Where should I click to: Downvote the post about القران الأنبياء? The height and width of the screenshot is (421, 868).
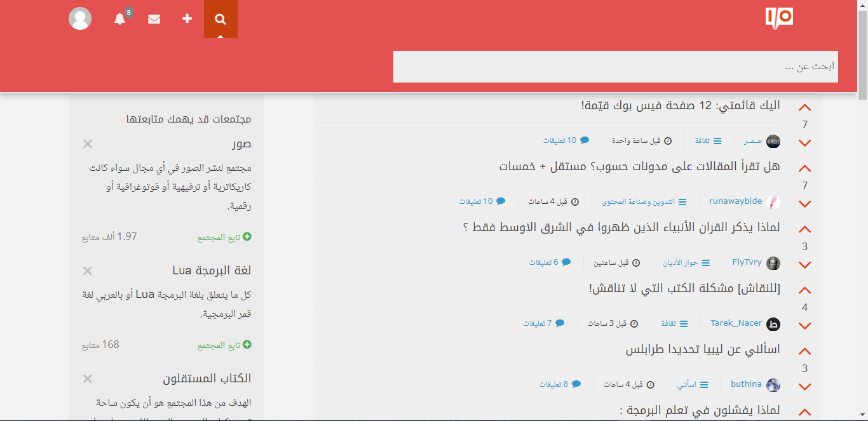[x=804, y=265]
